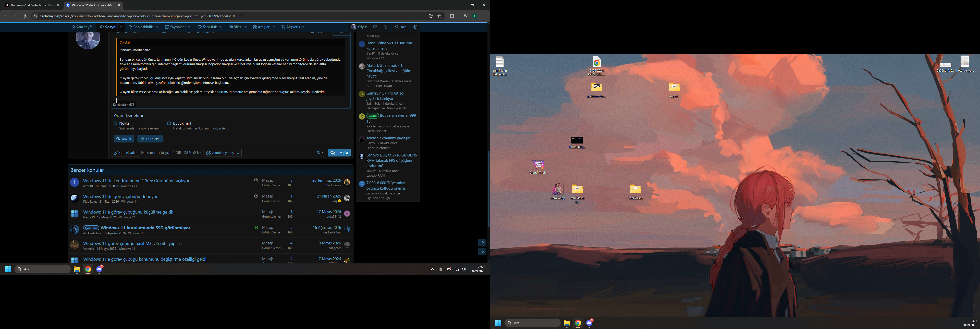980x329 pixels.
Task: Reload the techolay page
Action: [x=24, y=16]
